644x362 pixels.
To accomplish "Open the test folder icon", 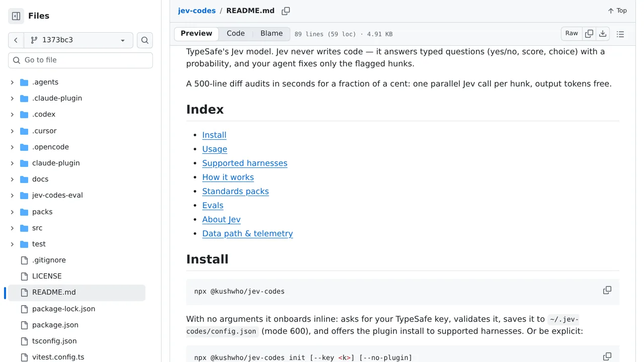I will click(24, 244).
